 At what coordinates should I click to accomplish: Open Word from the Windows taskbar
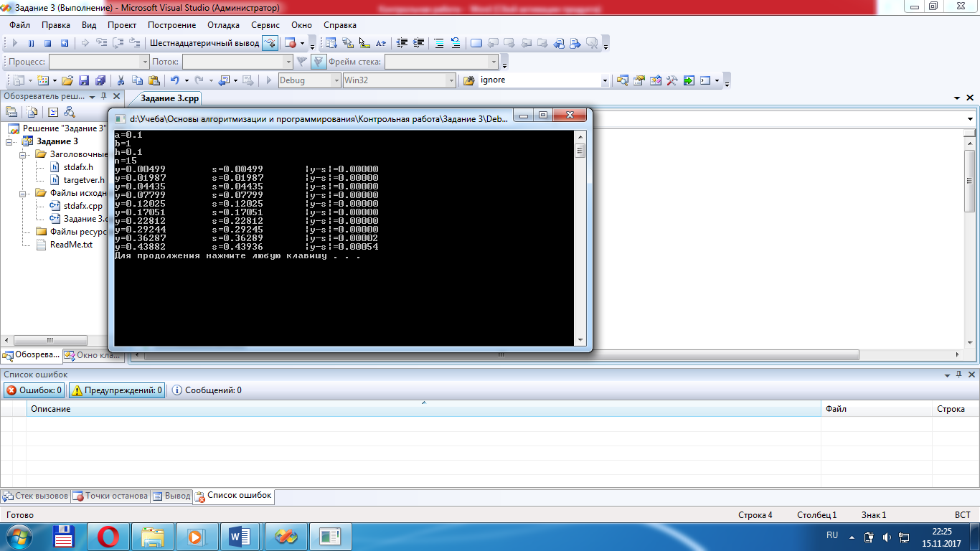(x=239, y=536)
